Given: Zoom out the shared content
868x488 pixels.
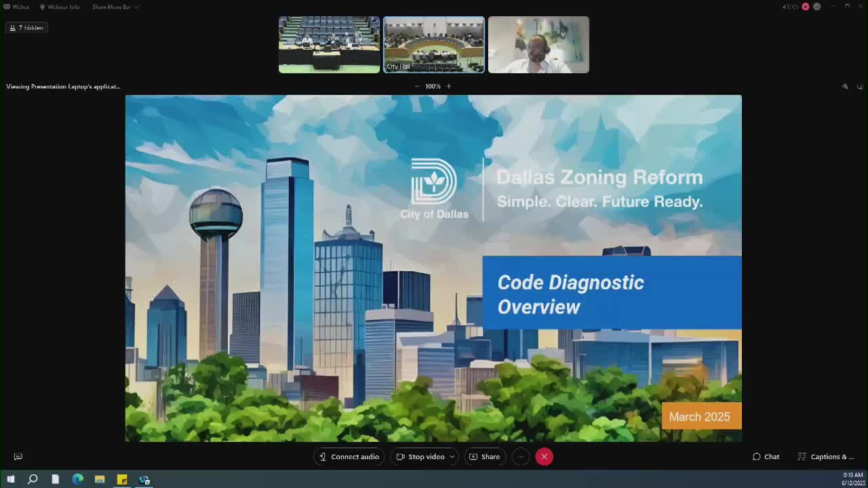Looking at the screenshot, I should pos(417,86).
